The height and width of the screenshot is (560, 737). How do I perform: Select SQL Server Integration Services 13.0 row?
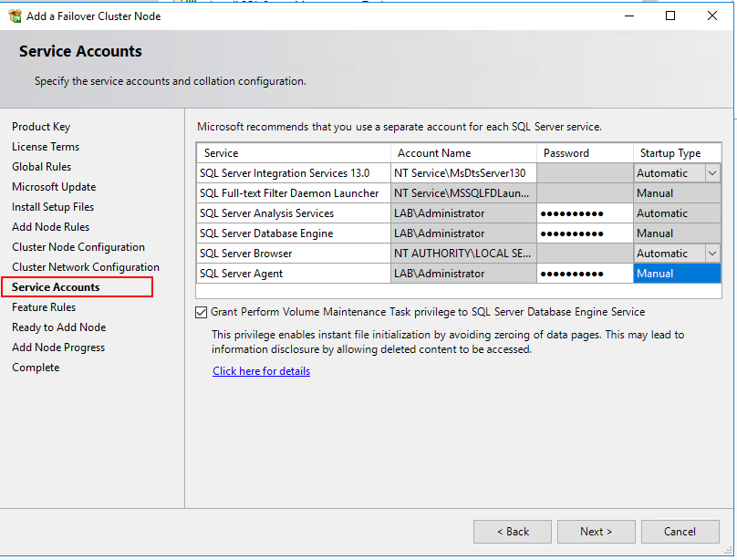click(x=294, y=173)
